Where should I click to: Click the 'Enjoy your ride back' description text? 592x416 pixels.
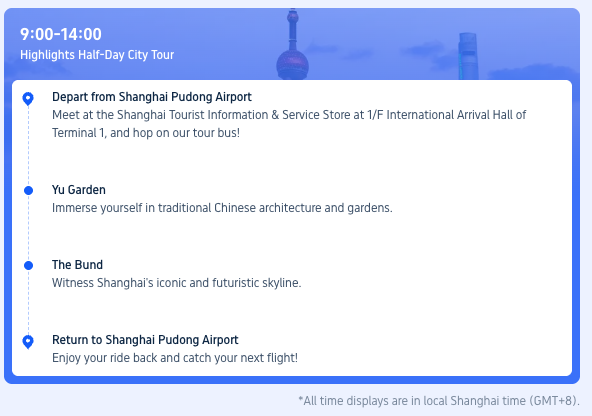point(175,358)
